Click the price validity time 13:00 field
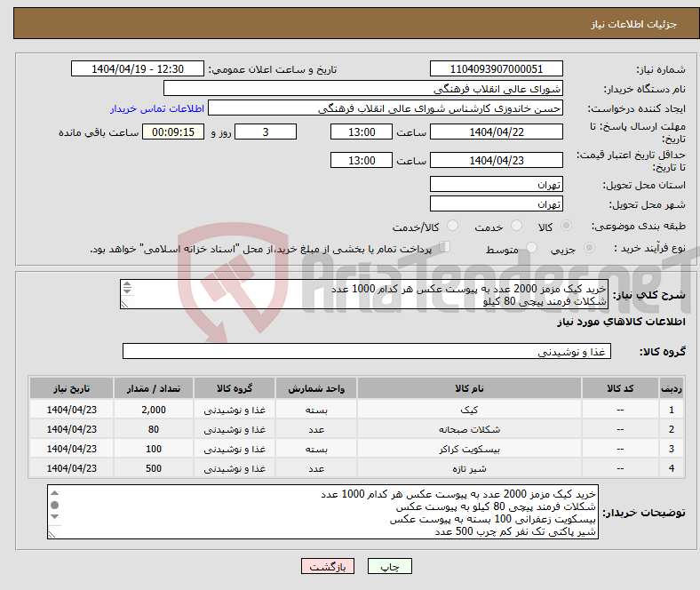700x590 pixels. [x=362, y=160]
